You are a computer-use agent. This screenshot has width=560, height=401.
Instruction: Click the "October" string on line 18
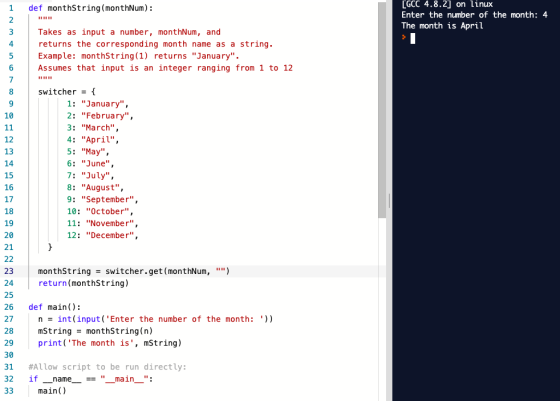pos(108,211)
